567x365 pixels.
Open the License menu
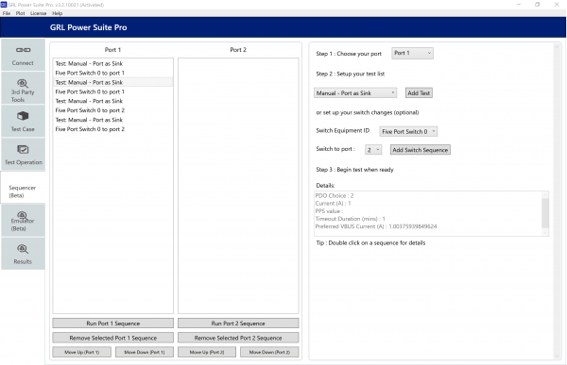click(38, 13)
